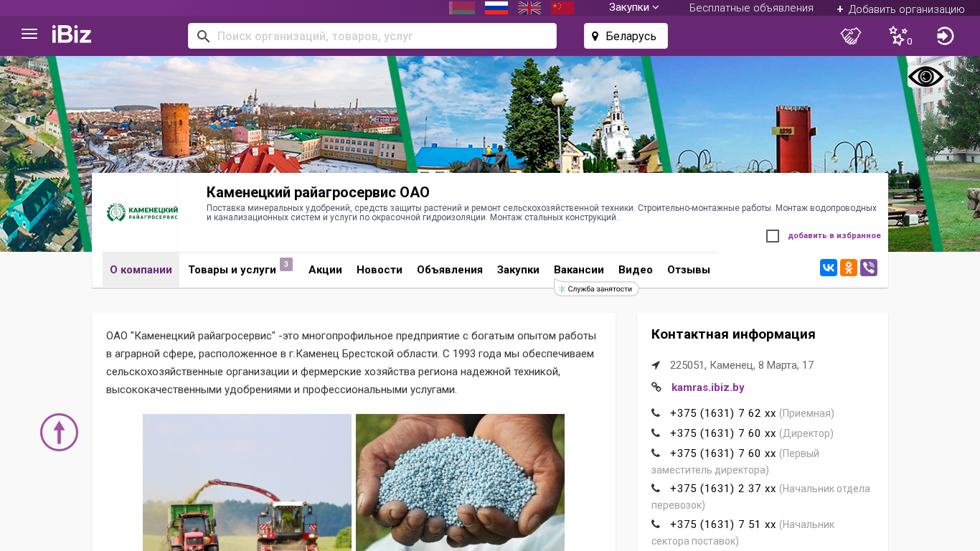
Task: Click the добавить в избранное label
Action: [834, 236]
